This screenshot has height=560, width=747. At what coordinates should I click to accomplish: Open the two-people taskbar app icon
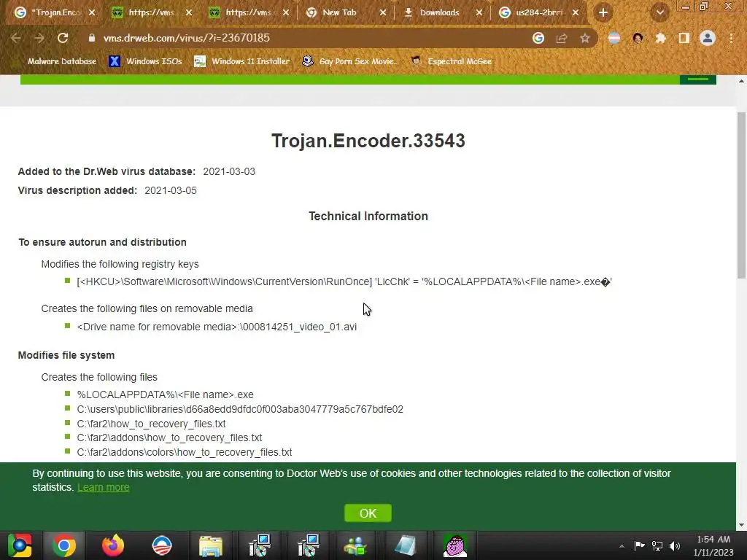tap(355, 545)
